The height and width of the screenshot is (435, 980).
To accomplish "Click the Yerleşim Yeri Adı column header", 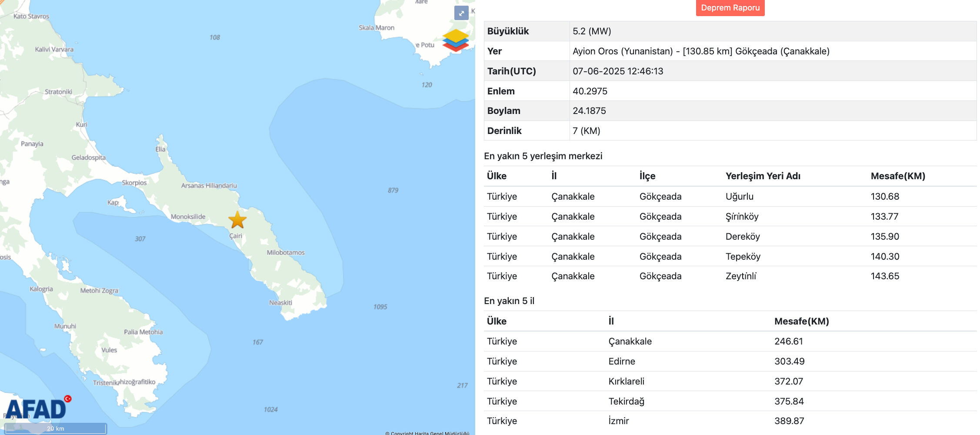I will point(763,176).
